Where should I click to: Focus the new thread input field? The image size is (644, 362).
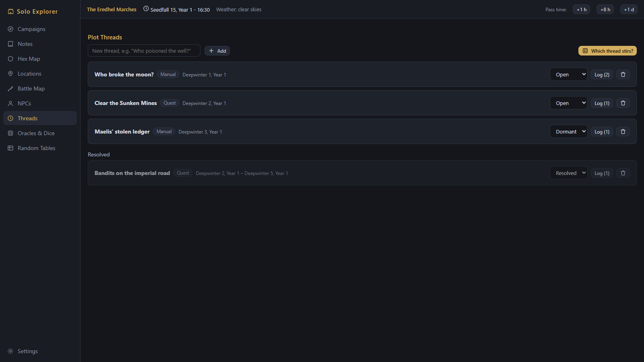click(x=144, y=51)
